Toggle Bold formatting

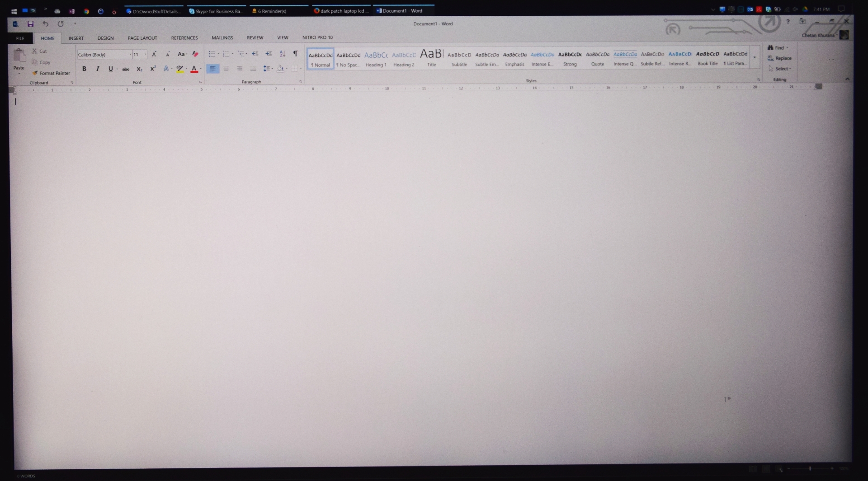click(84, 69)
